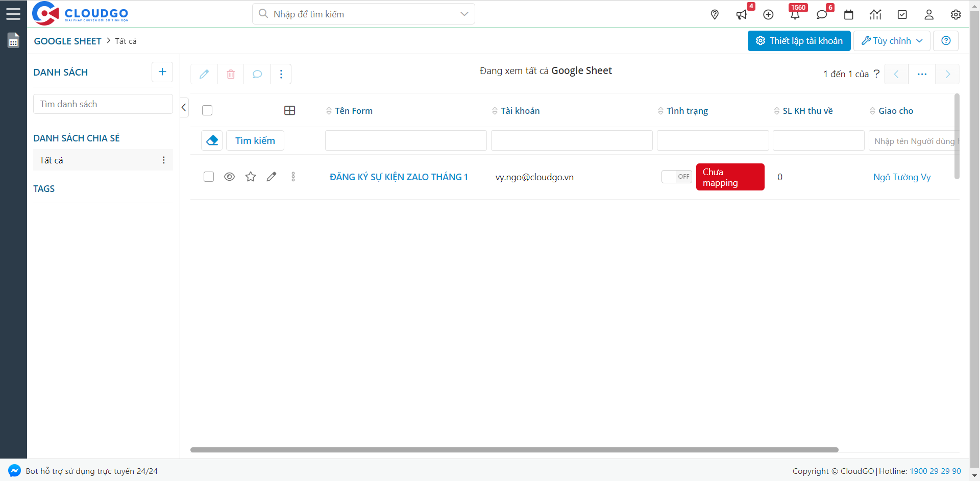This screenshot has height=481, width=980.
Task: Open the announcements megaphone icon
Action: (x=742, y=14)
